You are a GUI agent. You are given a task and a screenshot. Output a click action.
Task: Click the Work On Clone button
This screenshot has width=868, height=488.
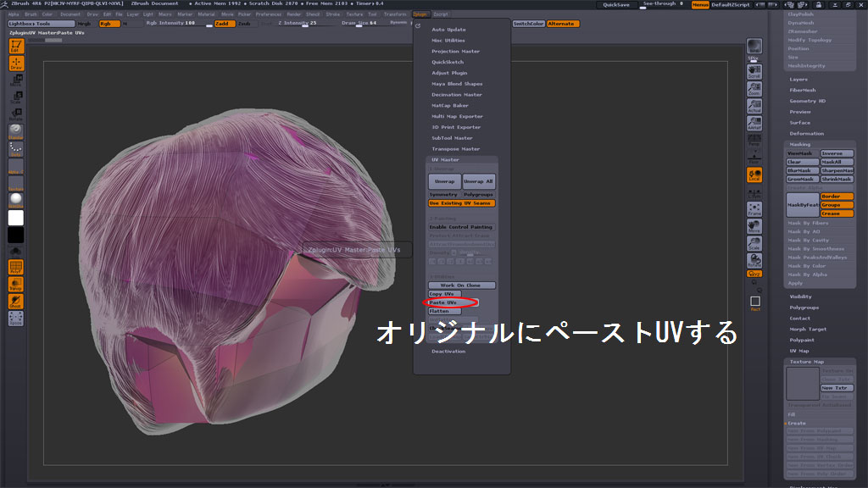click(x=462, y=286)
